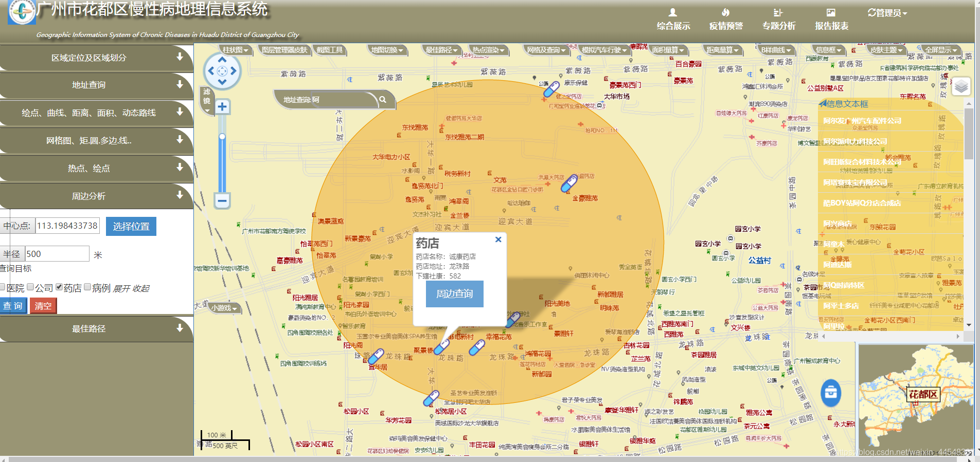Pan the map down with navigation arrow
The image size is (980, 462).
pos(222,82)
